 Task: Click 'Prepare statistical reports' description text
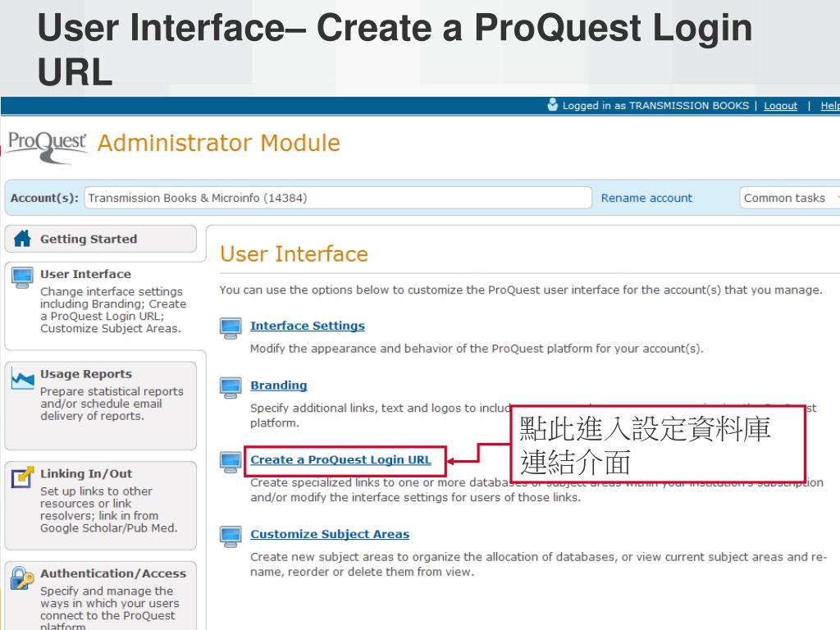[x=112, y=404]
